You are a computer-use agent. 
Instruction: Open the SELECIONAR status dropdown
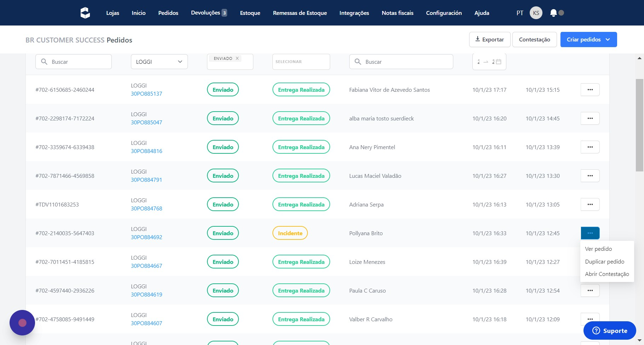[x=301, y=62]
